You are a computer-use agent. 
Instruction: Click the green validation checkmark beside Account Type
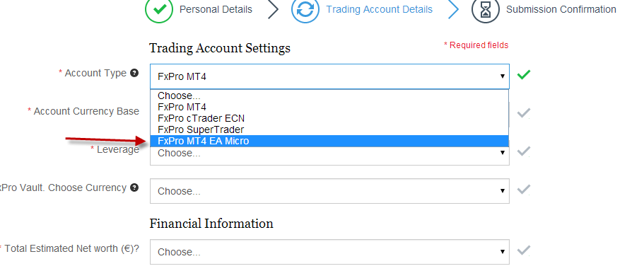524,75
